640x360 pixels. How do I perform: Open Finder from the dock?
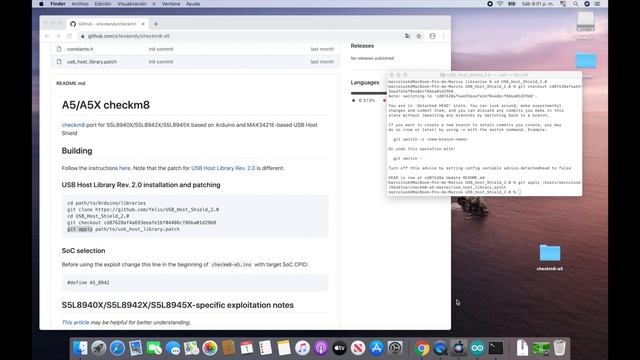pyautogui.click(x=80, y=348)
